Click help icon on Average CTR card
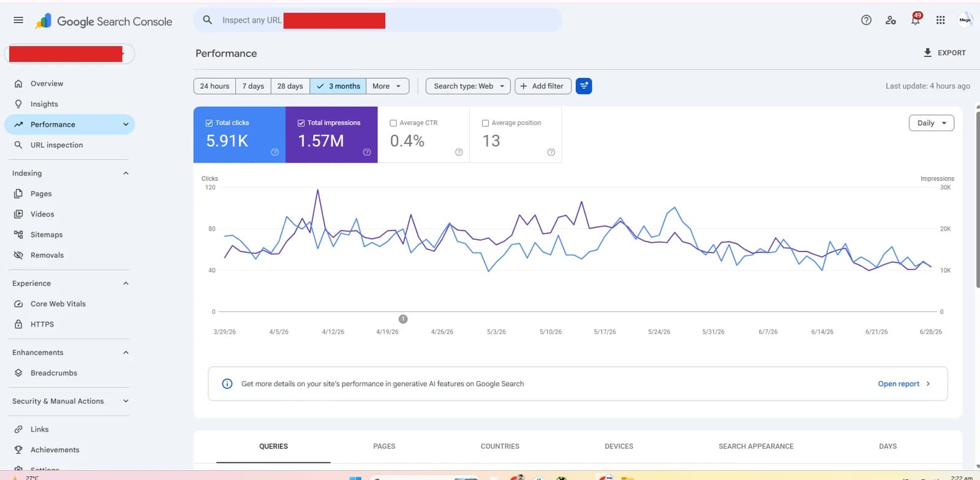 (459, 152)
